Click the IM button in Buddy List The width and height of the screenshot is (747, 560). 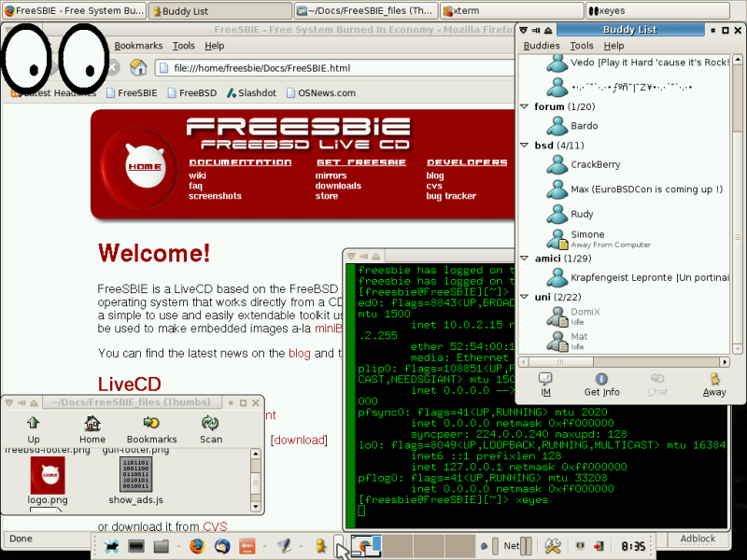pos(545,383)
